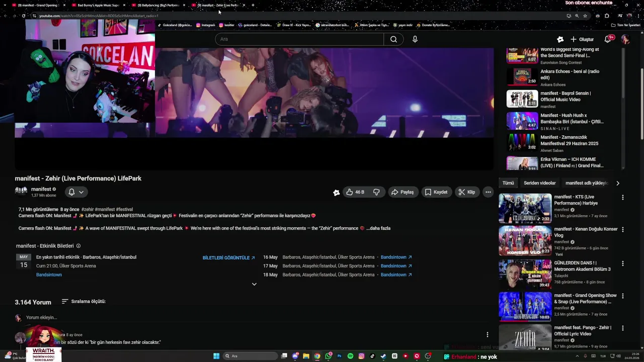Screen dimensions: 644x362
Task: Open KTS Live Performance Harbiye thumbnail
Action: 525,208
